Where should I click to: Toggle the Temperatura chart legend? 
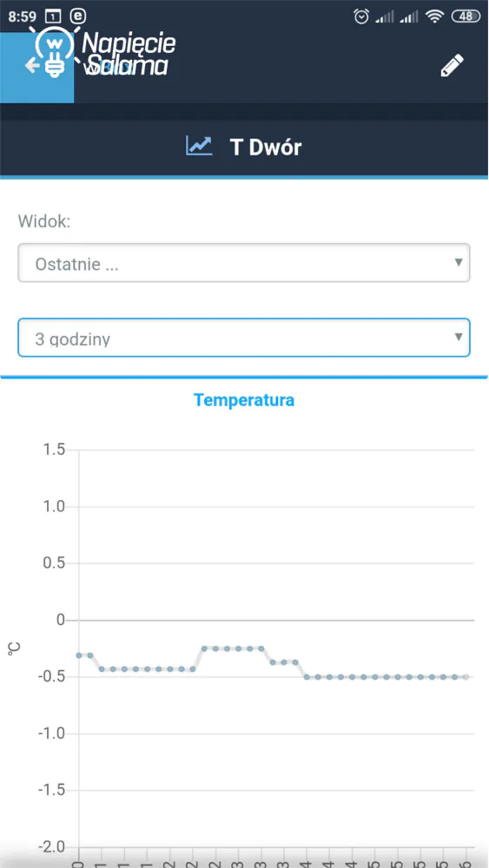point(244,400)
